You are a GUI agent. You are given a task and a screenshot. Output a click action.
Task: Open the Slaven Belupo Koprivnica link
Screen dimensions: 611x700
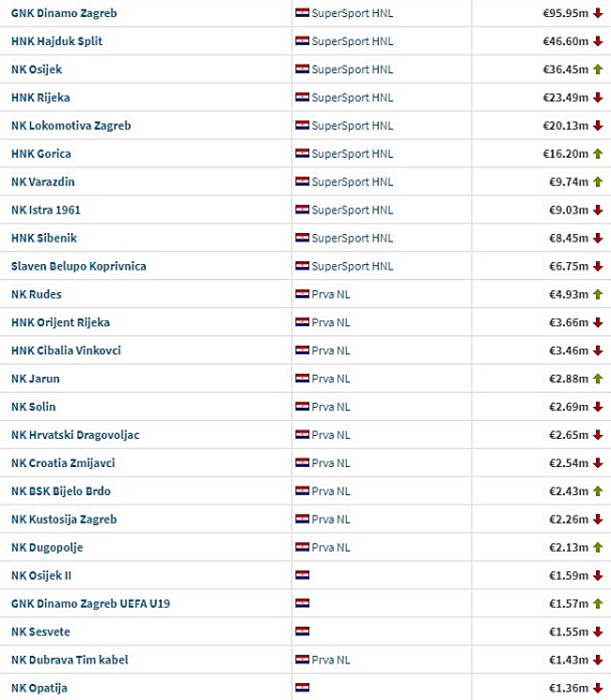79,266
